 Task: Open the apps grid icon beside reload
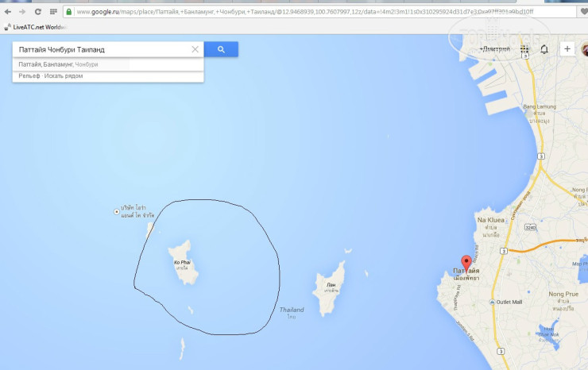tap(53, 12)
